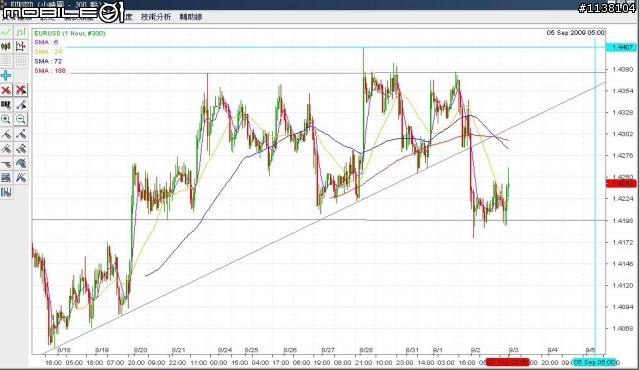Click the 1.4302 price axis label

pos(622,134)
